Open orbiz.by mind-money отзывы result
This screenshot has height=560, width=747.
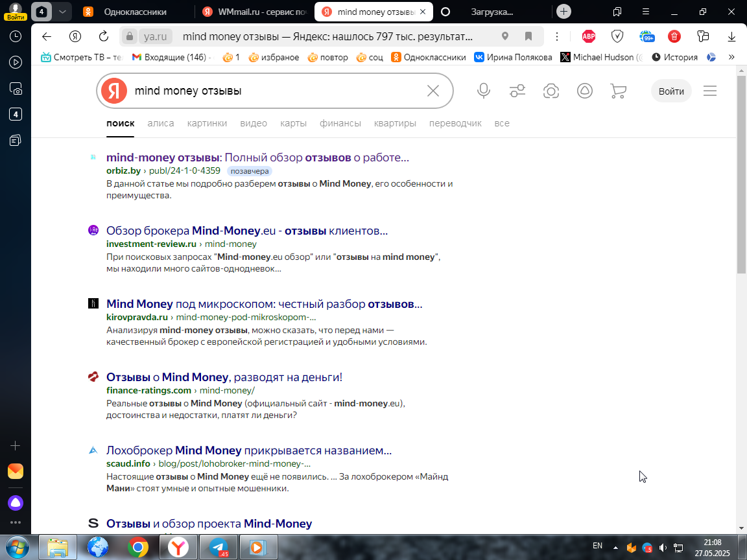coord(257,157)
